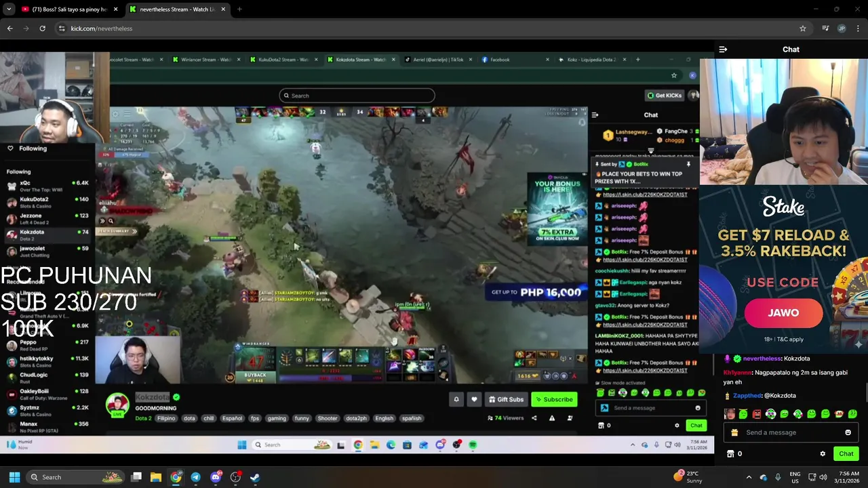Click the green Subscribe button
The width and height of the screenshot is (868, 488).
pyautogui.click(x=553, y=399)
